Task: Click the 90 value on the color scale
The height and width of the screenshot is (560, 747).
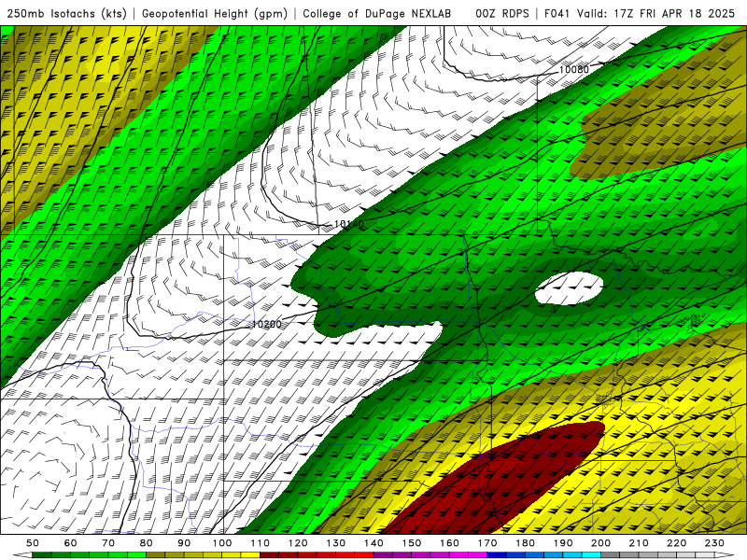Action: [x=184, y=543]
